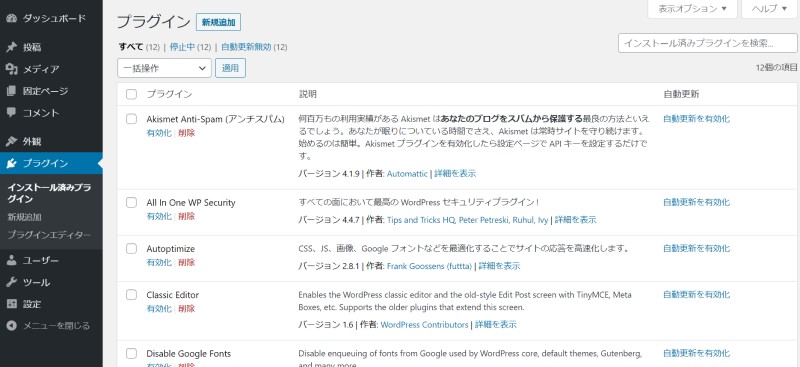The height and width of the screenshot is (367, 800).
Task: Expand the 表示オプション panel
Action: tap(692, 9)
